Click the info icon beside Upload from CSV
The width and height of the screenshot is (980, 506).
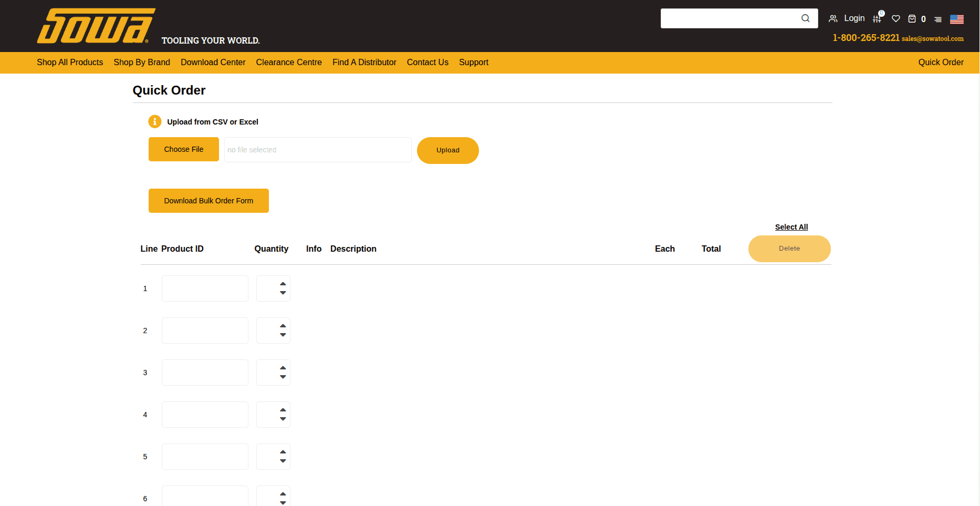point(154,121)
